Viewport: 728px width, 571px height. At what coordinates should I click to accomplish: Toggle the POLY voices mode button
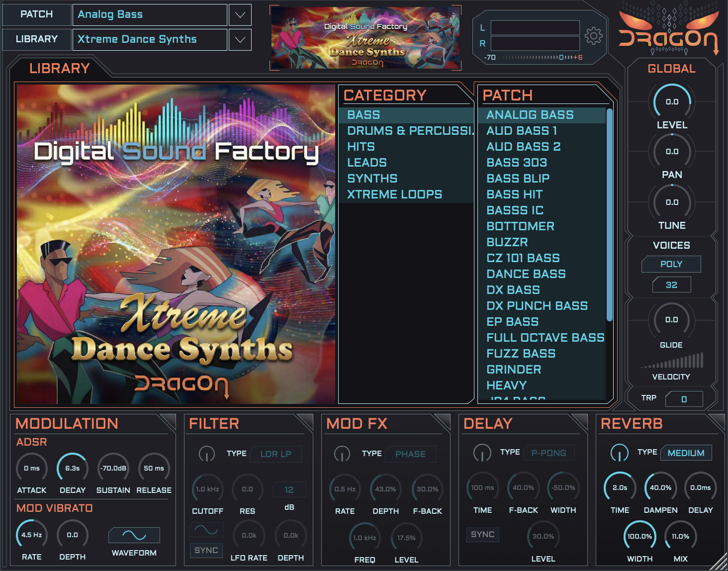pyautogui.click(x=671, y=264)
